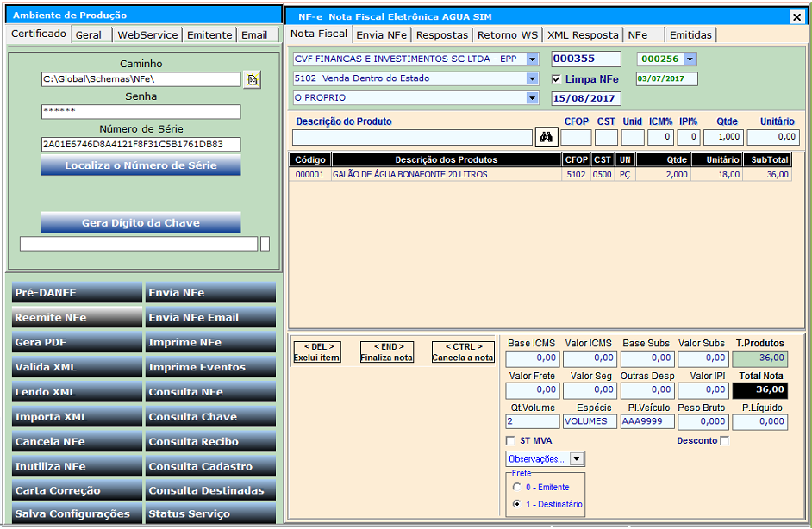Click the Carta Correção button

(78, 490)
